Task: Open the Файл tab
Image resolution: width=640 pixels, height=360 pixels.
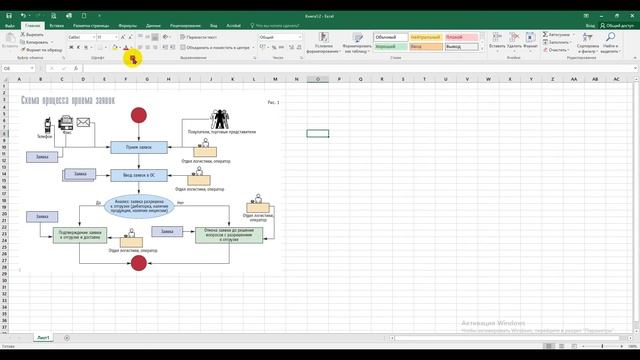Action: 10,26
